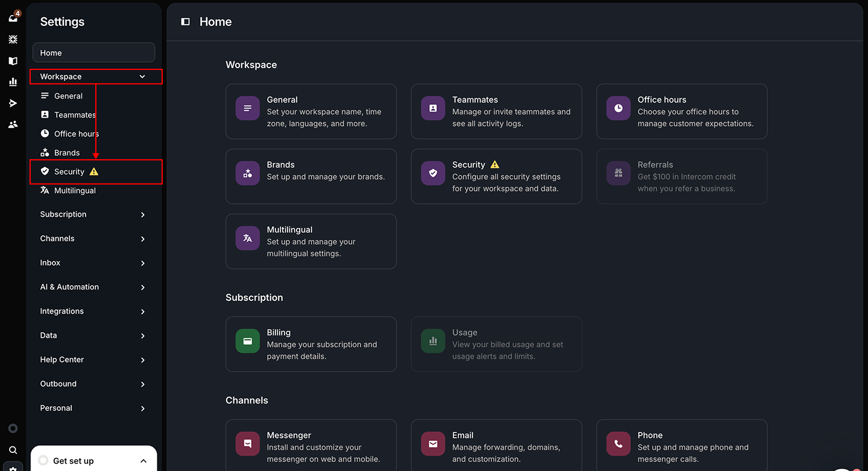Open the Inbox icon in left rail
The image size is (868, 471).
click(x=13, y=19)
